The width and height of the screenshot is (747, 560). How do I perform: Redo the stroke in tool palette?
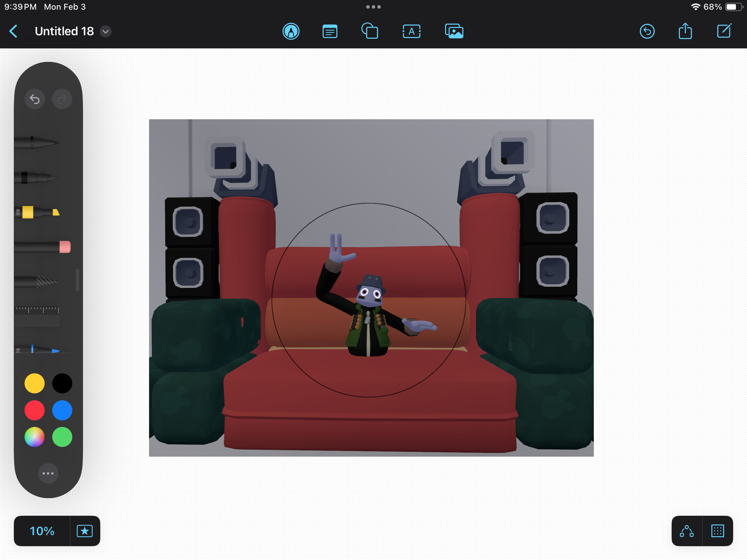coord(62,99)
